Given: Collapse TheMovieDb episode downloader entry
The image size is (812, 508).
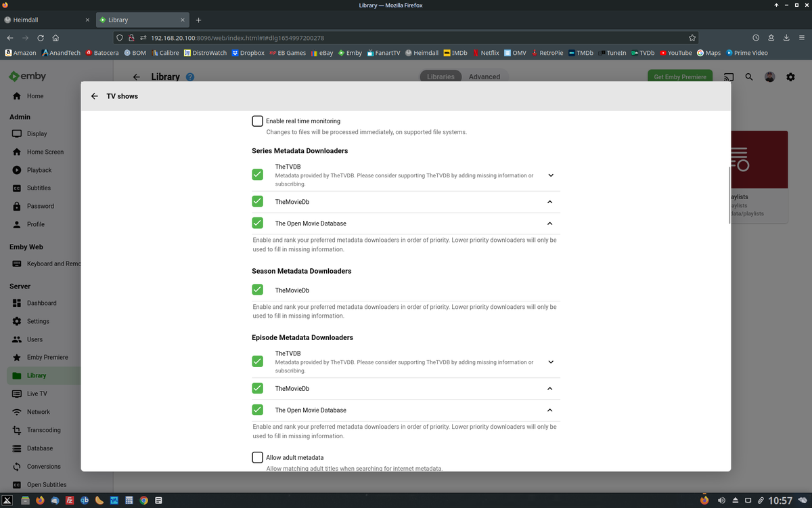Looking at the screenshot, I should click(550, 388).
